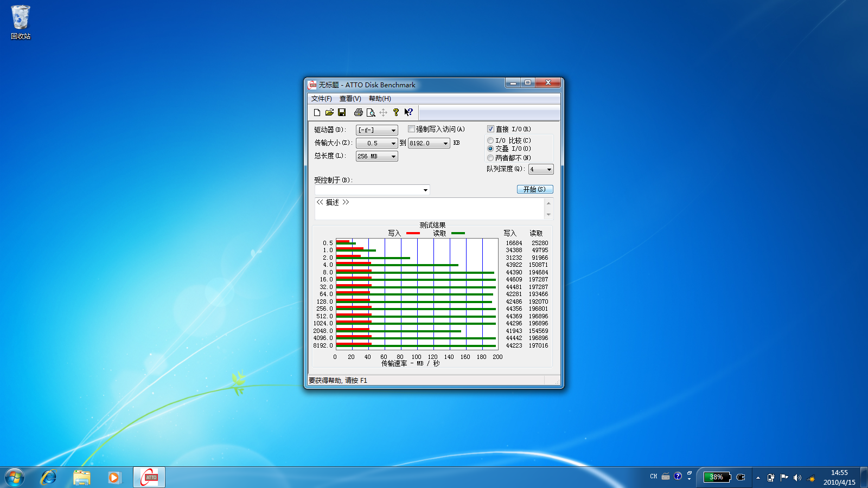Open Windows Media Player from the taskbar
Image resolution: width=868 pixels, height=488 pixels.
click(114, 478)
